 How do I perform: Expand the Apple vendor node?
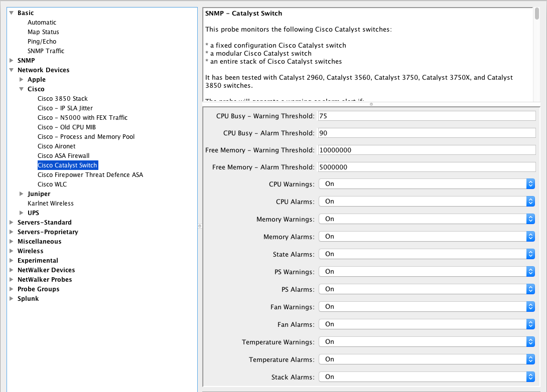[x=22, y=80]
